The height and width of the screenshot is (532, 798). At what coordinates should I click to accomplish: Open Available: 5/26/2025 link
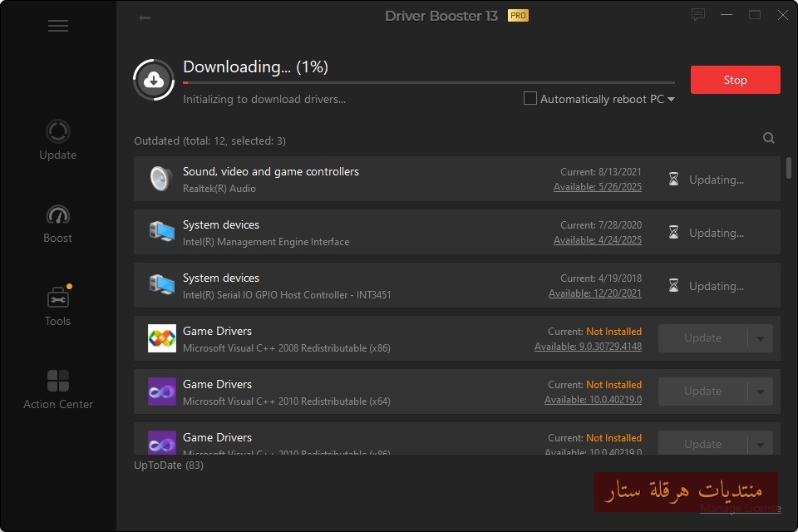(598, 187)
